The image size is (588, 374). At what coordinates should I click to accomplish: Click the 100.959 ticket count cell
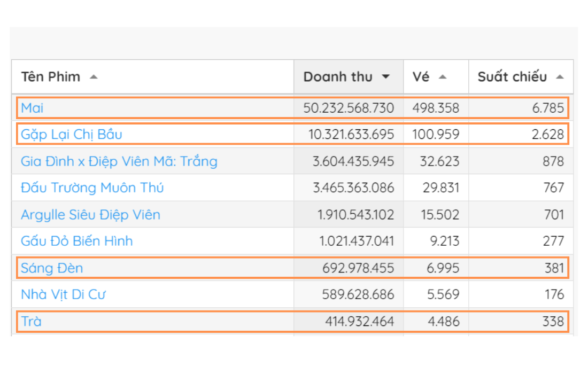click(436, 134)
